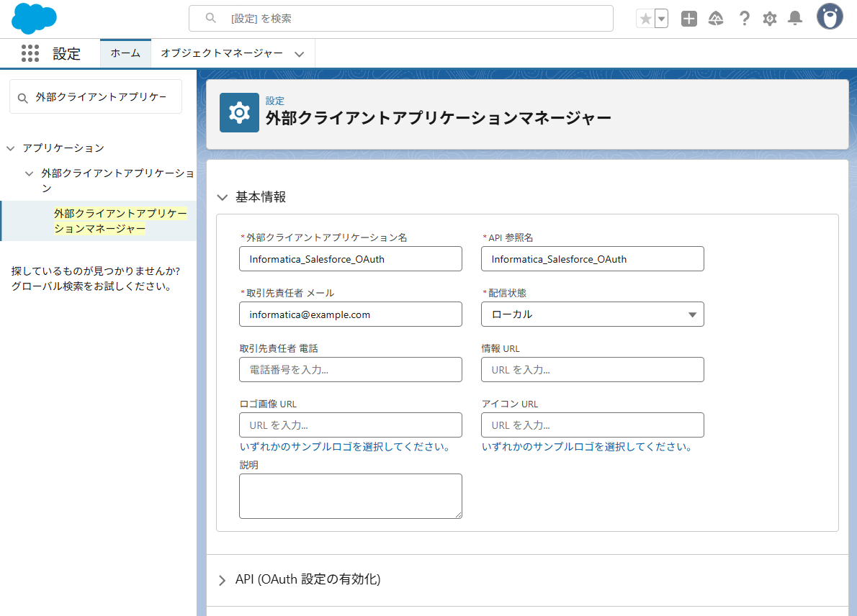The height and width of the screenshot is (616, 857).
Task: Click the 情報 URL input field
Action: point(593,370)
